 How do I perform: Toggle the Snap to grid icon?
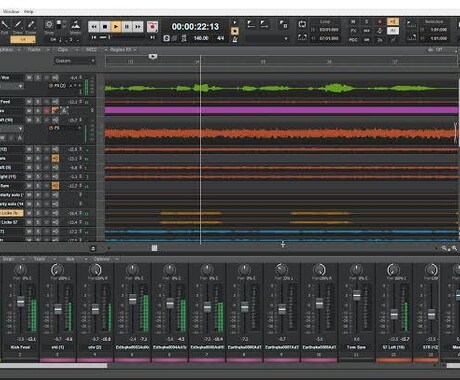coord(49,25)
